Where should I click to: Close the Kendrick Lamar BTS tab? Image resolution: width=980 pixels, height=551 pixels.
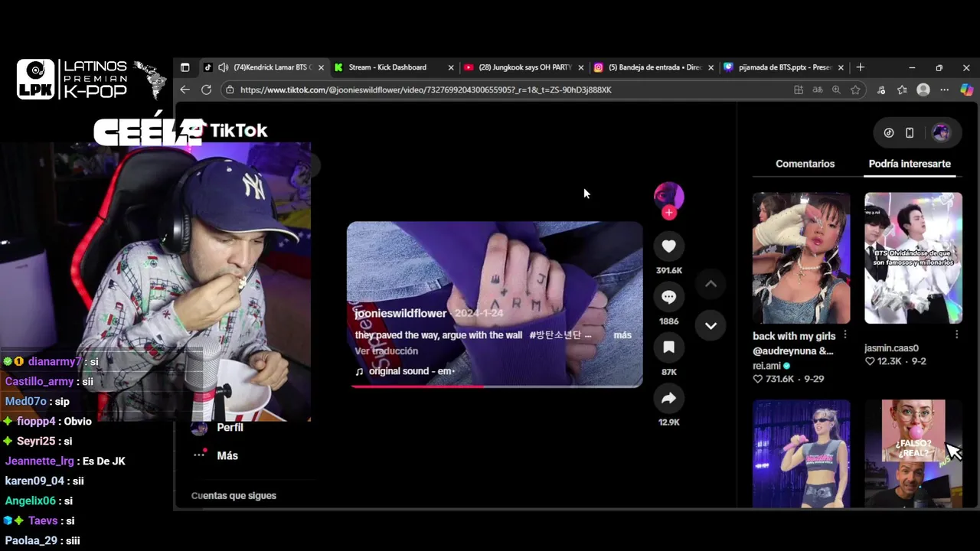(321, 67)
